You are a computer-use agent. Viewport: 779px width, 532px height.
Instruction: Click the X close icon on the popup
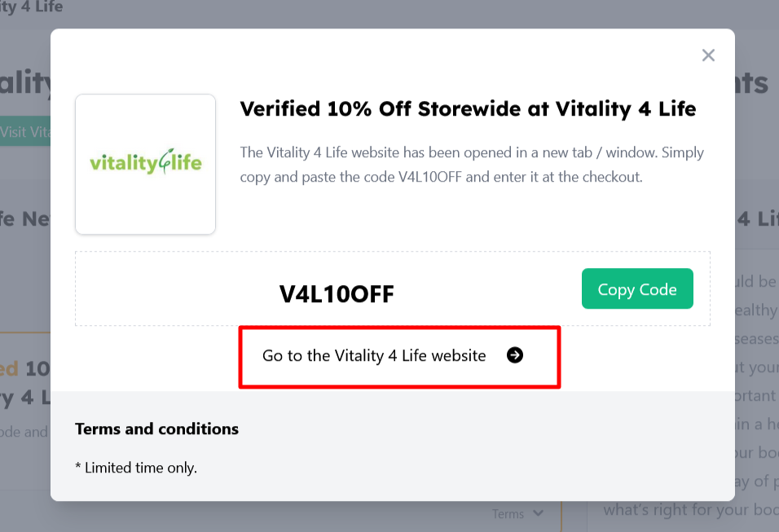click(x=707, y=55)
